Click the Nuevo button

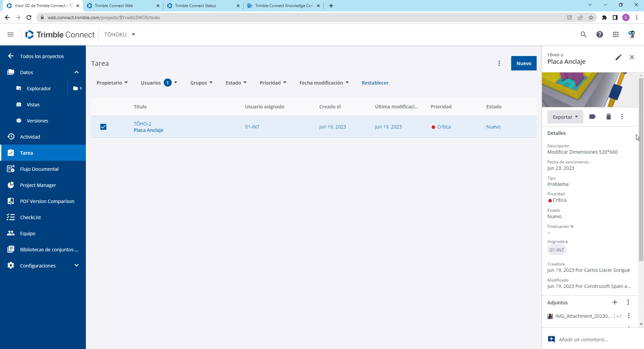[x=524, y=63]
